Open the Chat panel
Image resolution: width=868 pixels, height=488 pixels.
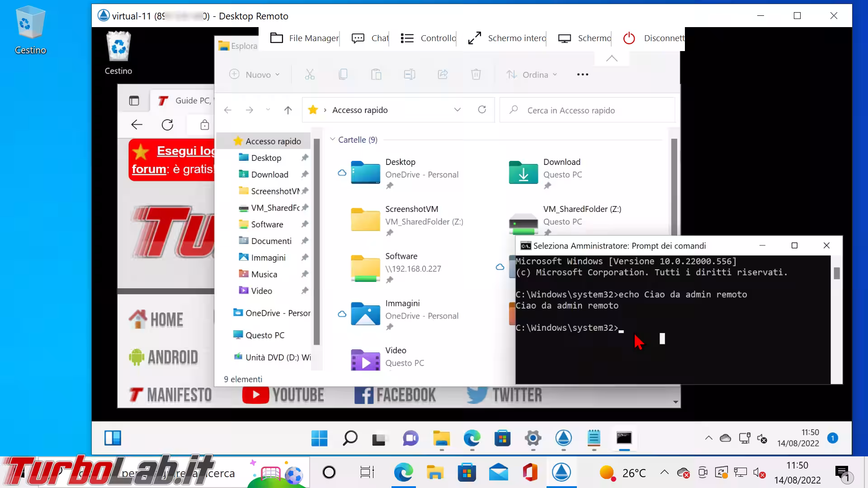tap(370, 38)
